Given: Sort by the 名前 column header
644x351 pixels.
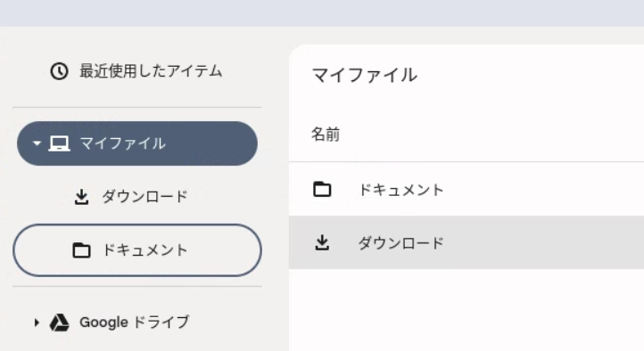Looking at the screenshot, I should coord(326,135).
